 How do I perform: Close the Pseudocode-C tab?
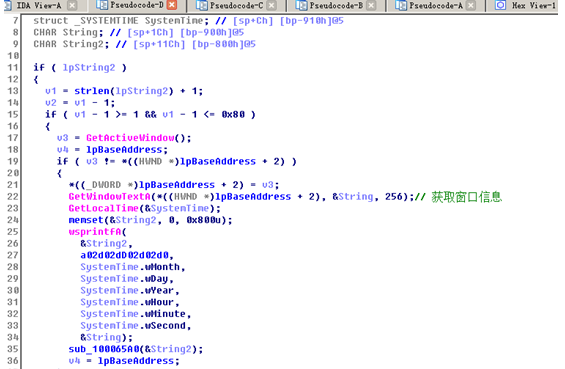click(x=272, y=5)
